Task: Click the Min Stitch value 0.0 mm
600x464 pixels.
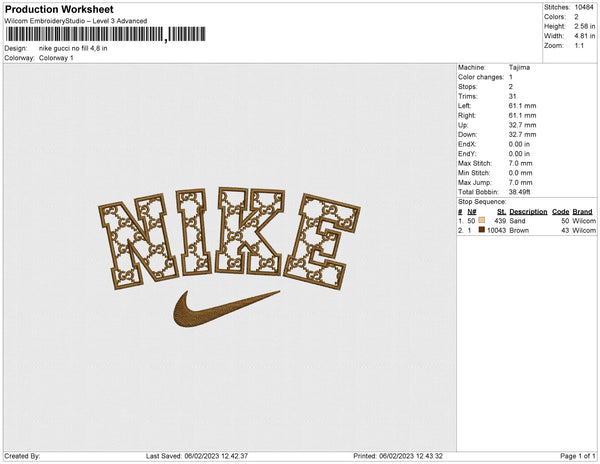Action: 520,173
